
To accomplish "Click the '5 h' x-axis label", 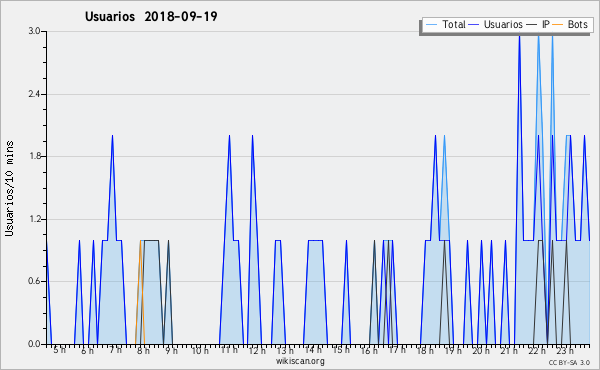I will pyautogui.click(x=59, y=350).
